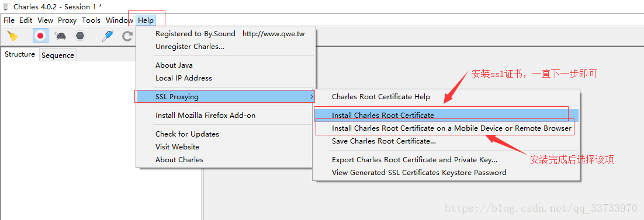The height and width of the screenshot is (220, 644).
Task: Click the blue pen compose icon
Action: coord(107,36)
